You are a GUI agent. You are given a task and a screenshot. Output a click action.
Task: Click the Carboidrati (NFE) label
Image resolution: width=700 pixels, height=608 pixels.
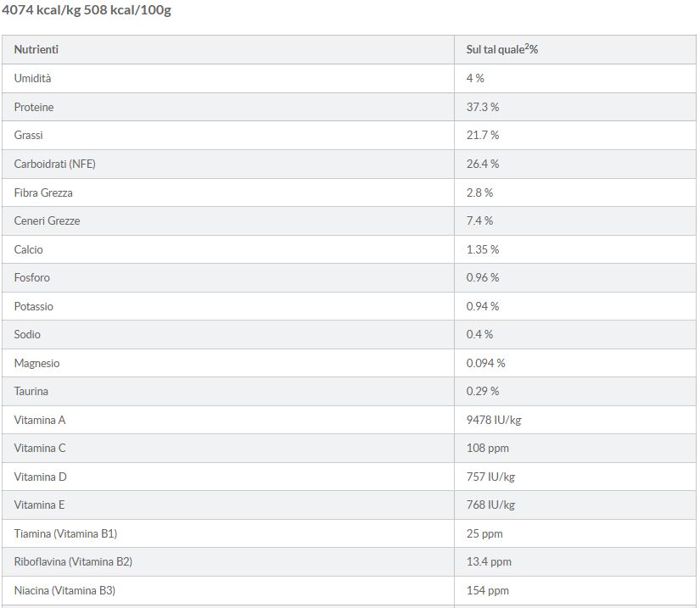55,164
